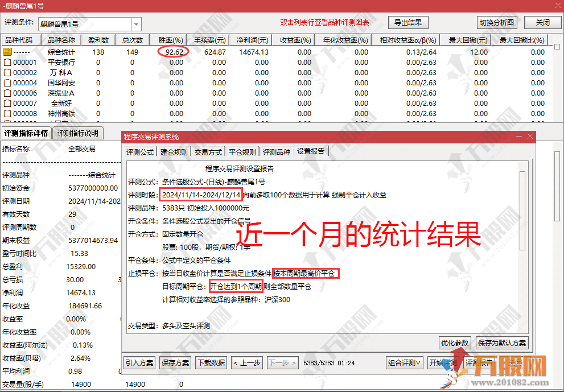Click the 000002 万科A row icon
Image resolution: width=564 pixels, height=392 pixels.
[7, 73]
